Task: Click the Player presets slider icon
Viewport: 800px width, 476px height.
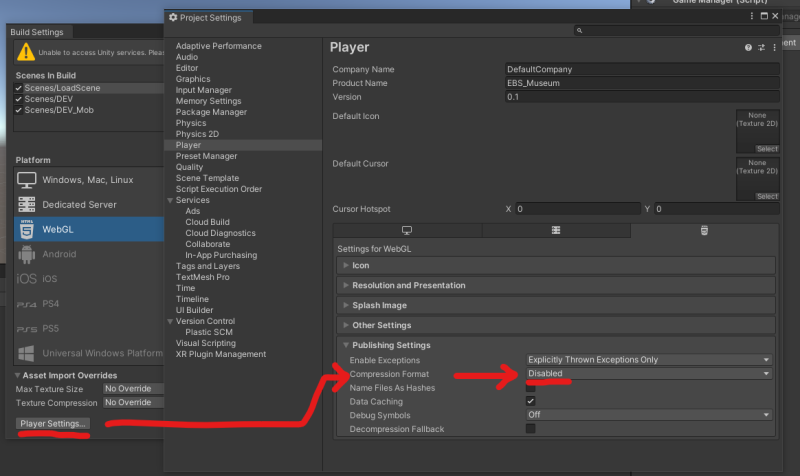Action: 761,47
